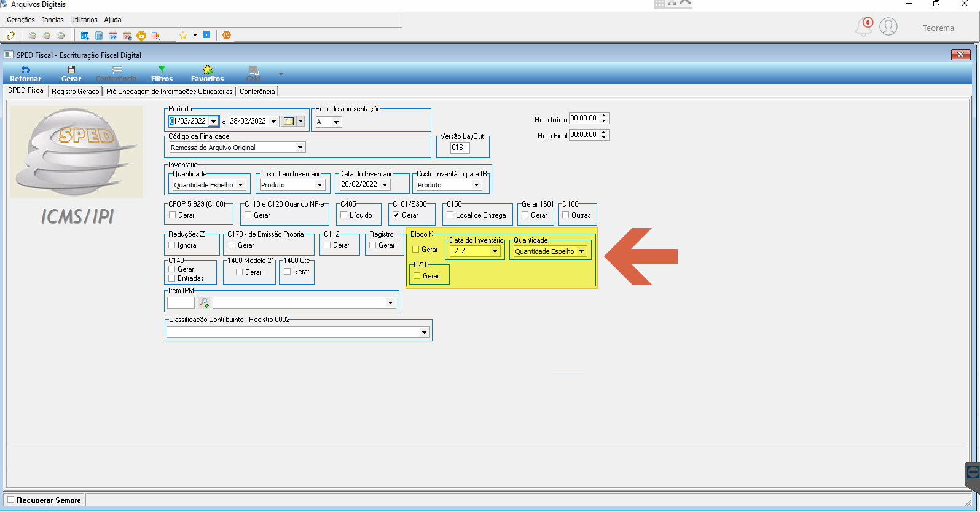
Task: Enable Gerar under C110 e C120 Quando NF-e
Action: 248,215
